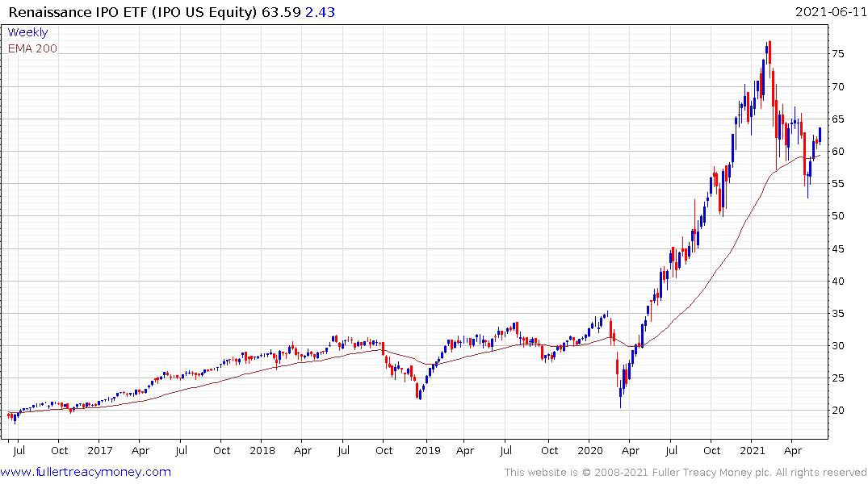
Task: Click the date 2021-06-11
Action: [830, 12]
